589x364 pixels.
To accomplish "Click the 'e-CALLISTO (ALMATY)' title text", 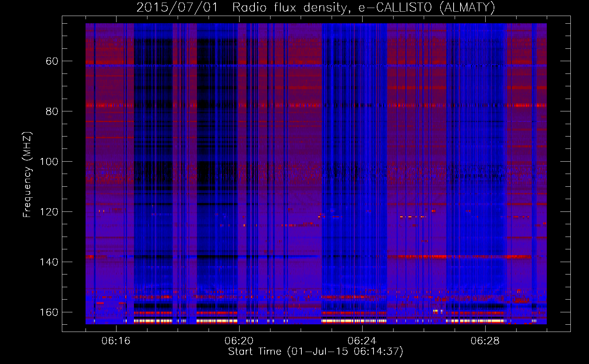I will 427,8.
